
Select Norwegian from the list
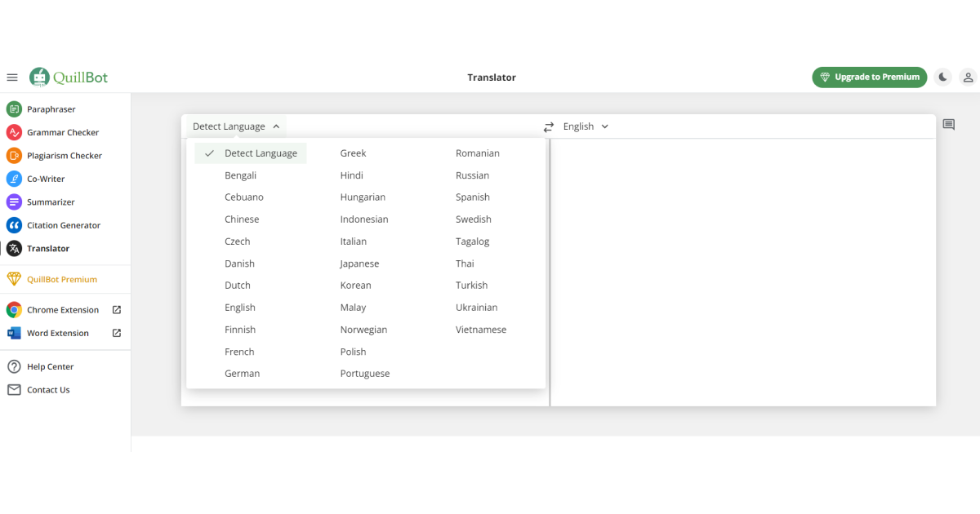pos(364,330)
